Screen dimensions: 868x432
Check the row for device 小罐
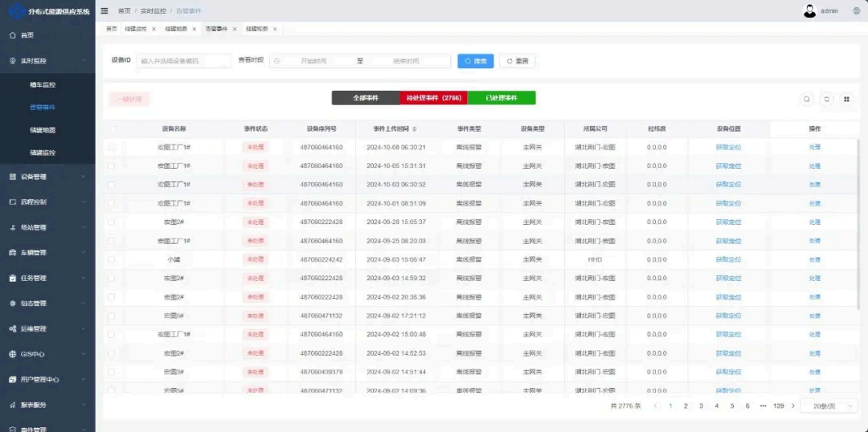tap(112, 259)
